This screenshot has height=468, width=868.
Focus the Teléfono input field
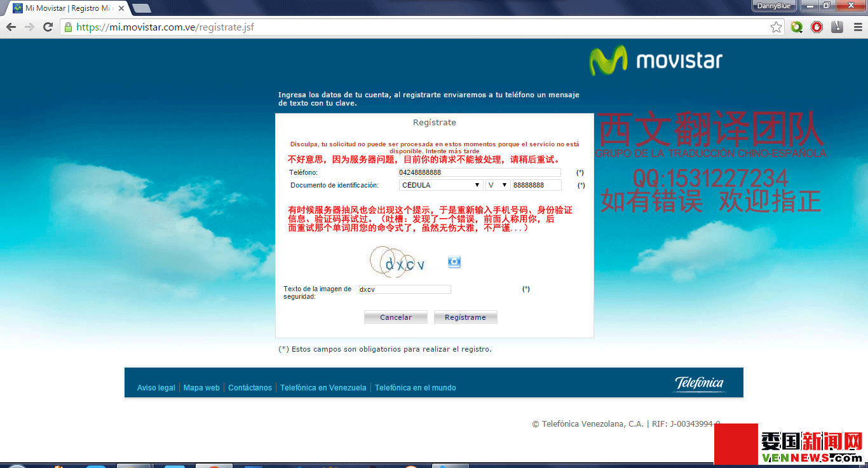point(480,172)
